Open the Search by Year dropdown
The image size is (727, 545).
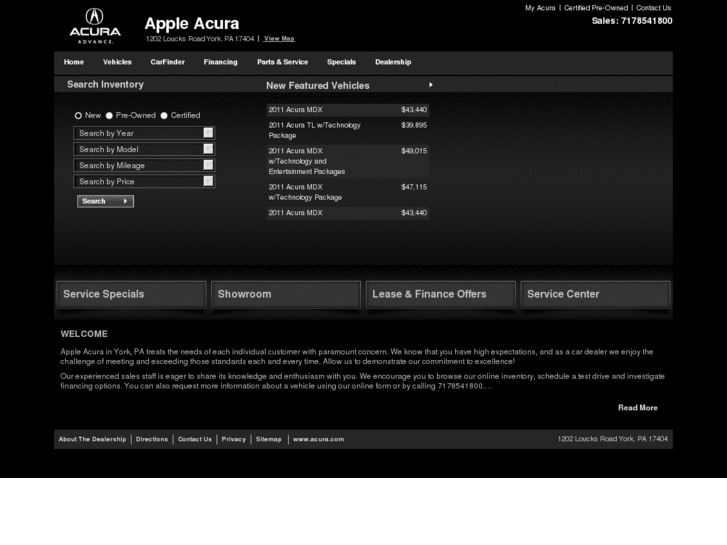pyautogui.click(x=144, y=133)
